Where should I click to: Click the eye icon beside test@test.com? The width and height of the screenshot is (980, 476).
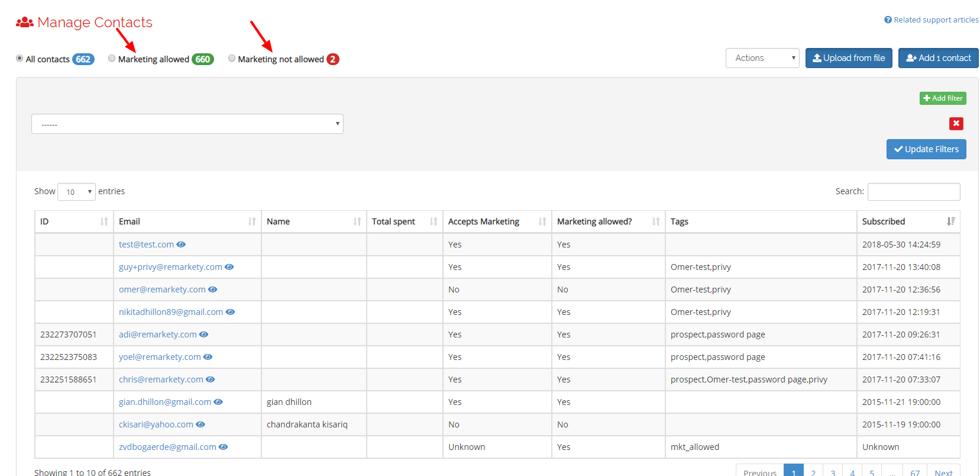tap(181, 245)
